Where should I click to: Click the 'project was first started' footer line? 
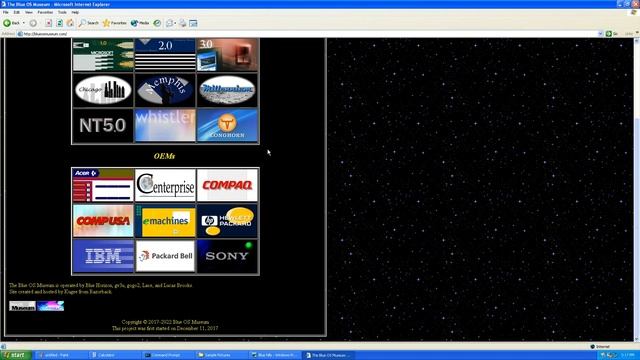pyautogui.click(x=165, y=328)
